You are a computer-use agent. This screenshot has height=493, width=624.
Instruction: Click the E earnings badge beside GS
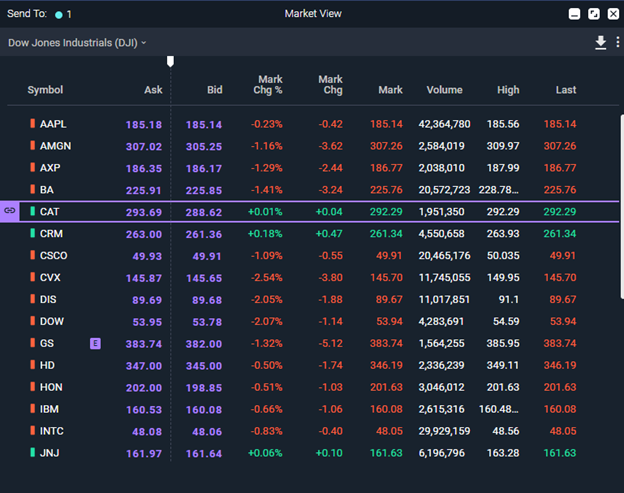(95, 343)
